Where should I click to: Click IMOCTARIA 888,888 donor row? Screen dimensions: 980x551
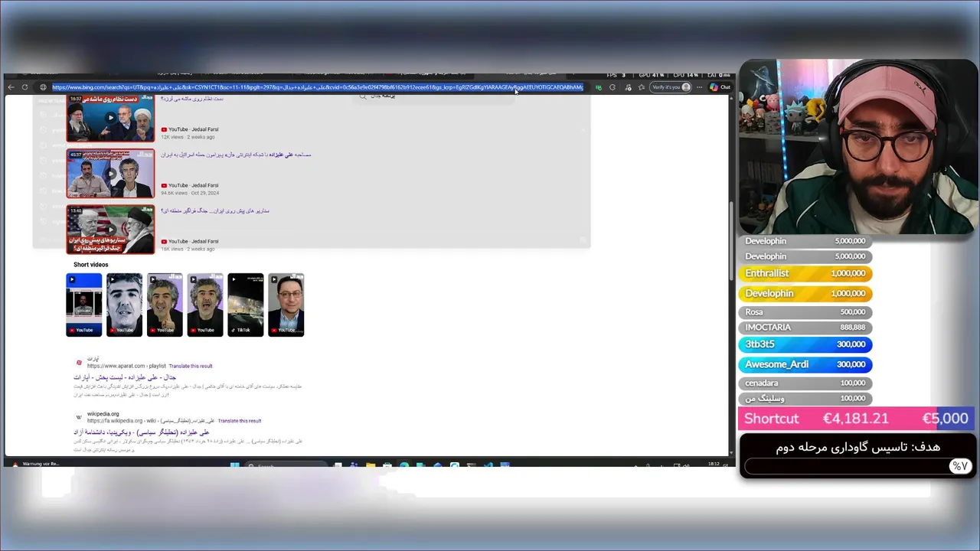coord(805,327)
